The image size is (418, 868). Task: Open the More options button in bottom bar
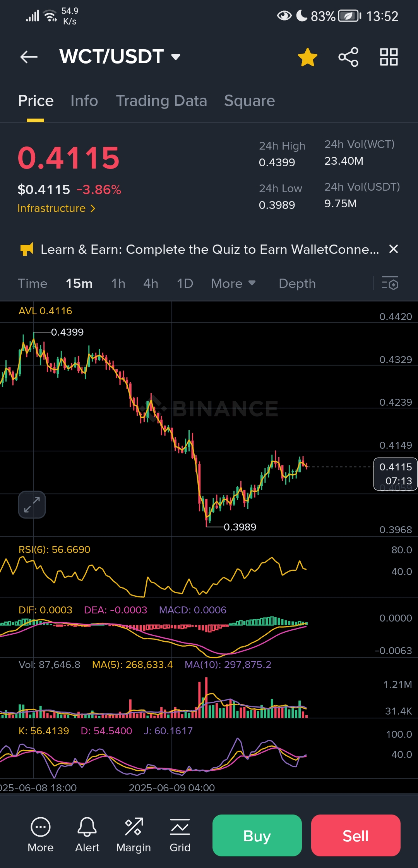41,835
